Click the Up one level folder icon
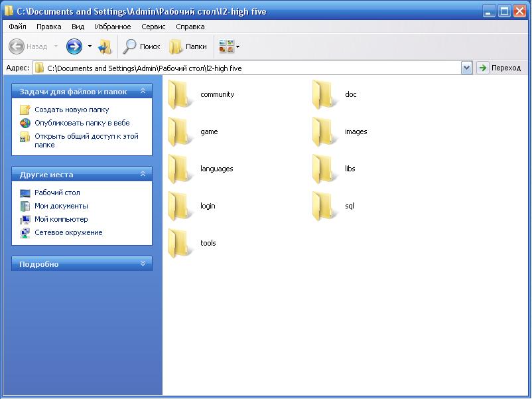 coord(105,46)
